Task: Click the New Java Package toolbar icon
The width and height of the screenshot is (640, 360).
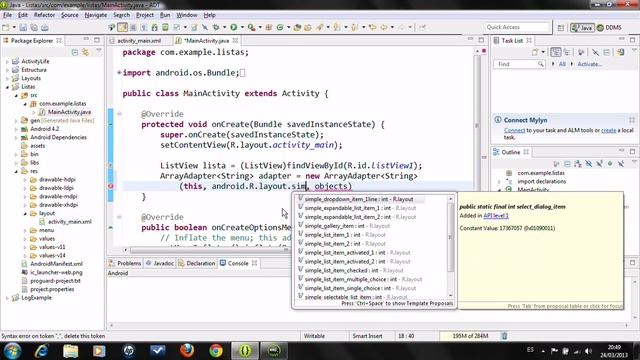Action: click(269, 27)
